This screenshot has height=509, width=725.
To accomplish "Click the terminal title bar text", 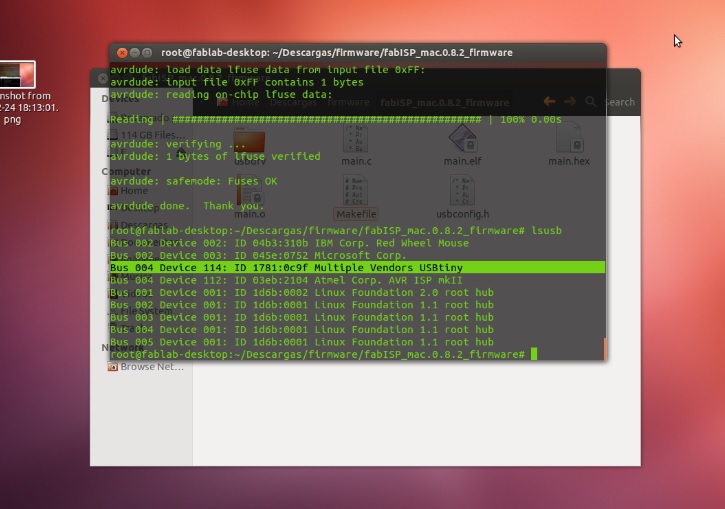I will pos(337,53).
